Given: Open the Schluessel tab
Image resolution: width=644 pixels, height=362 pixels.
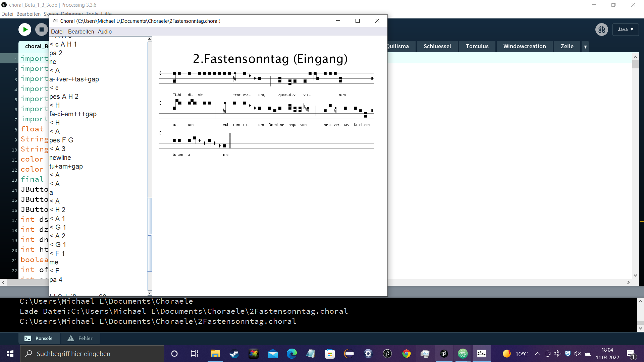Looking at the screenshot, I should [x=437, y=46].
